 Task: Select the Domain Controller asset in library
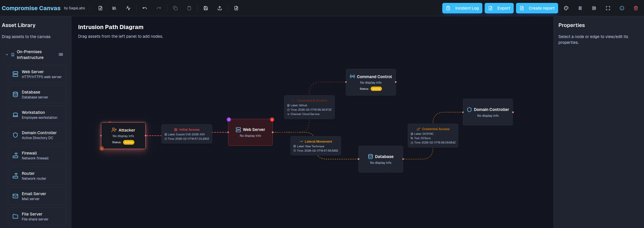point(37,135)
